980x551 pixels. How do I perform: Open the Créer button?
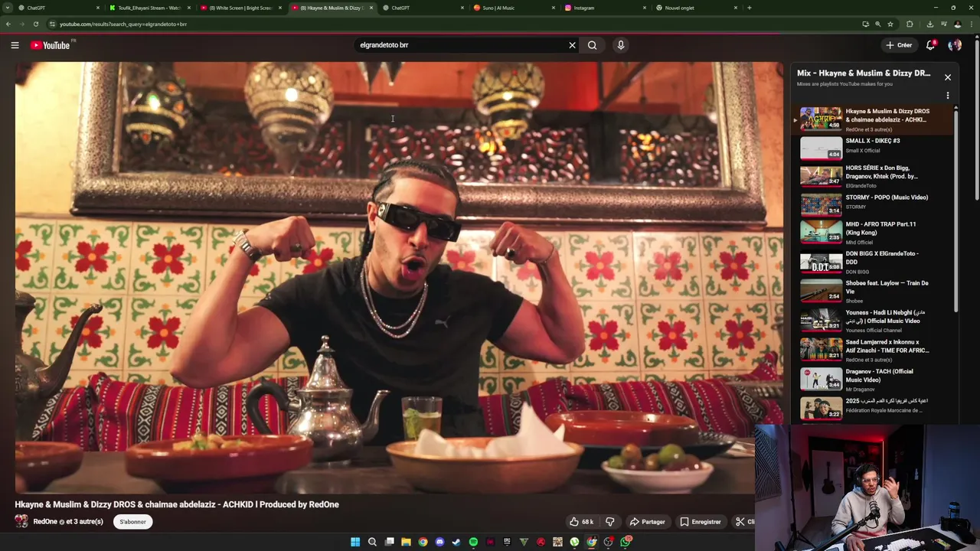(899, 45)
